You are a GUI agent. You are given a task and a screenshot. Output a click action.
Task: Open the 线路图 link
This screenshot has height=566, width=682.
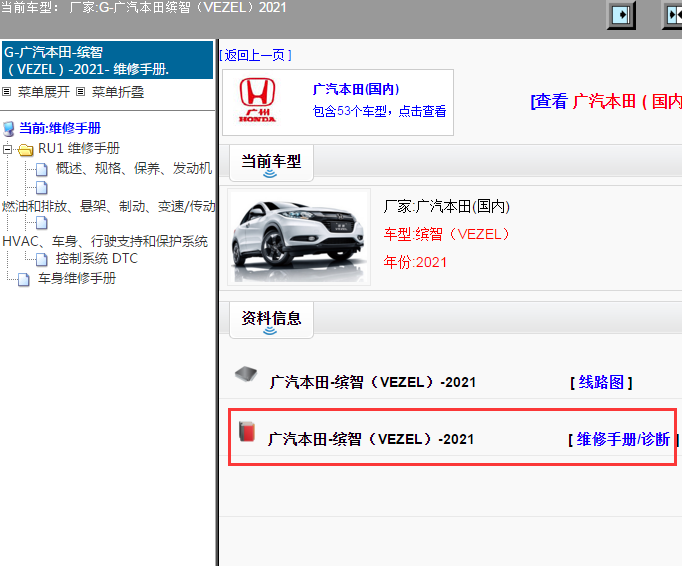click(601, 382)
